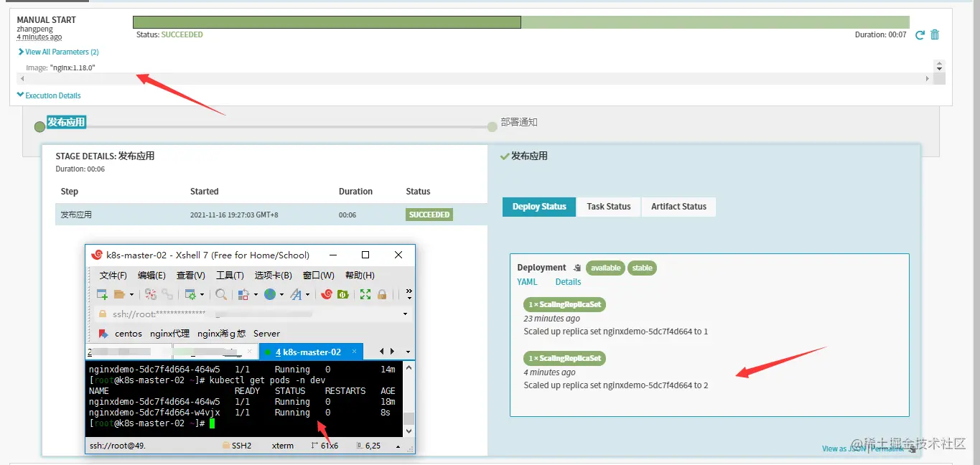Click the available badge beside Deployment
The image size is (980, 465).
click(x=606, y=268)
